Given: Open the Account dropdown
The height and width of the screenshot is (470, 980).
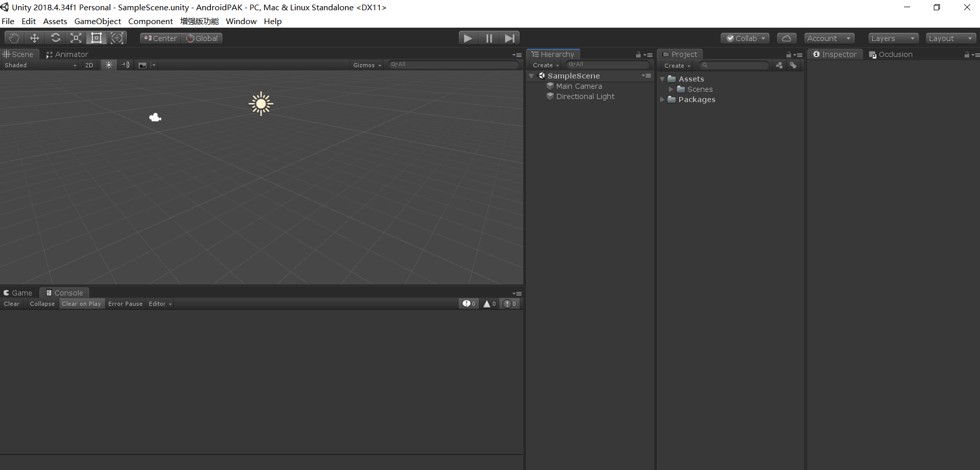Looking at the screenshot, I should (x=829, y=38).
